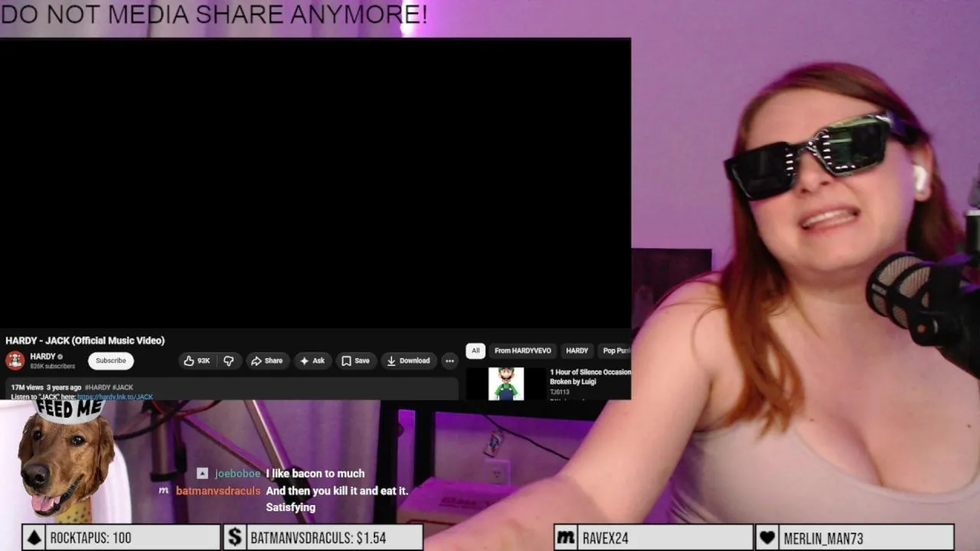980x551 pixels.
Task: Click the icon beside RAVEX24
Action: pos(565,538)
